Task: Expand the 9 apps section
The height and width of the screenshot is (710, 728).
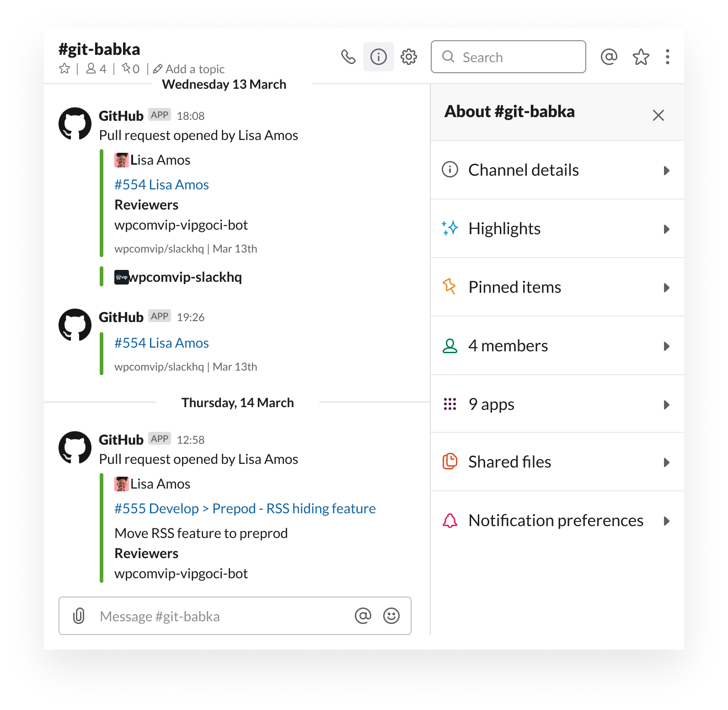Action: (x=557, y=404)
